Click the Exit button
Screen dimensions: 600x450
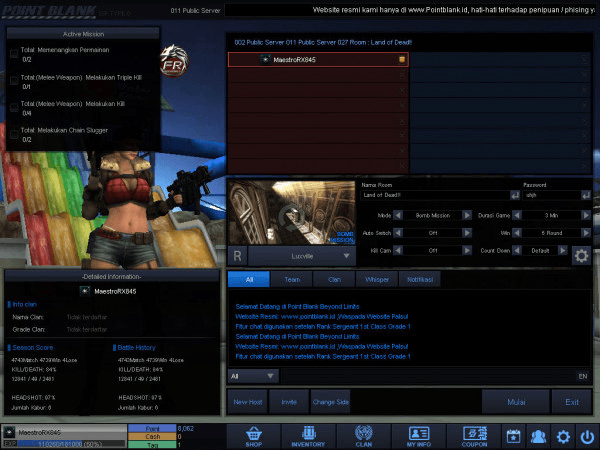point(572,402)
